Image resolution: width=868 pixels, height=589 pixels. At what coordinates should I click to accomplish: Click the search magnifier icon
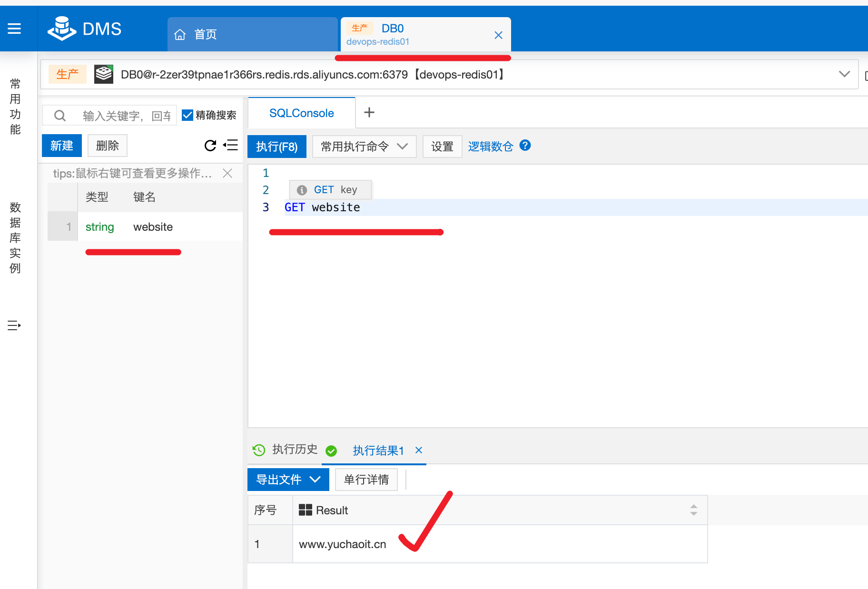tap(60, 116)
